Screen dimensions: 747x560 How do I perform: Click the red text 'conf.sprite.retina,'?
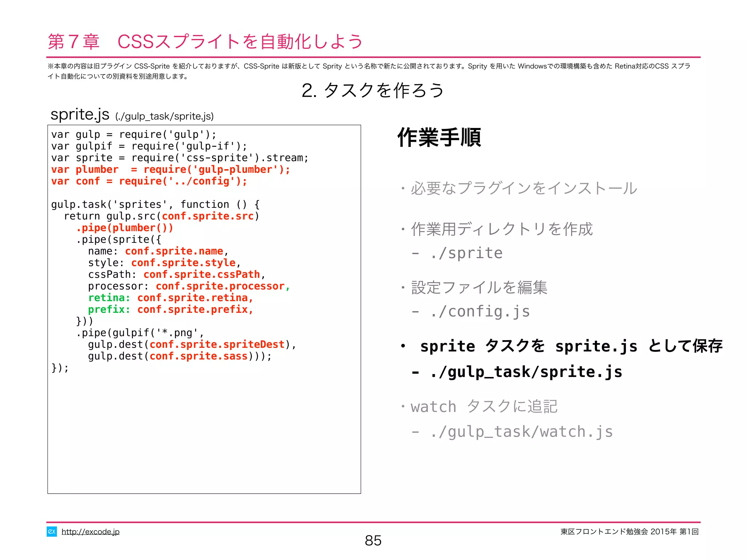click(195, 298)
